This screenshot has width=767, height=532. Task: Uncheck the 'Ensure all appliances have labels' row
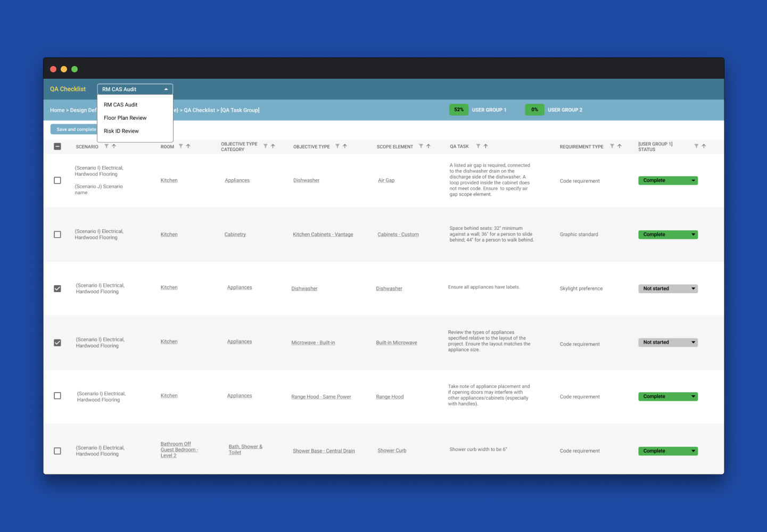[57, 289]
